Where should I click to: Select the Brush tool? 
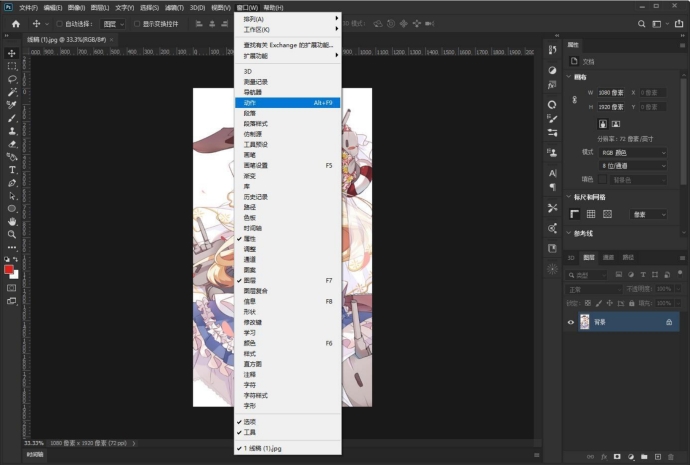12,118
